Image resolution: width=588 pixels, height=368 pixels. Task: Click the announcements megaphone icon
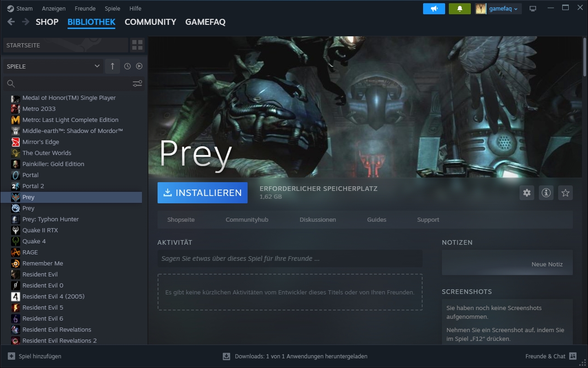coord(434,9)
